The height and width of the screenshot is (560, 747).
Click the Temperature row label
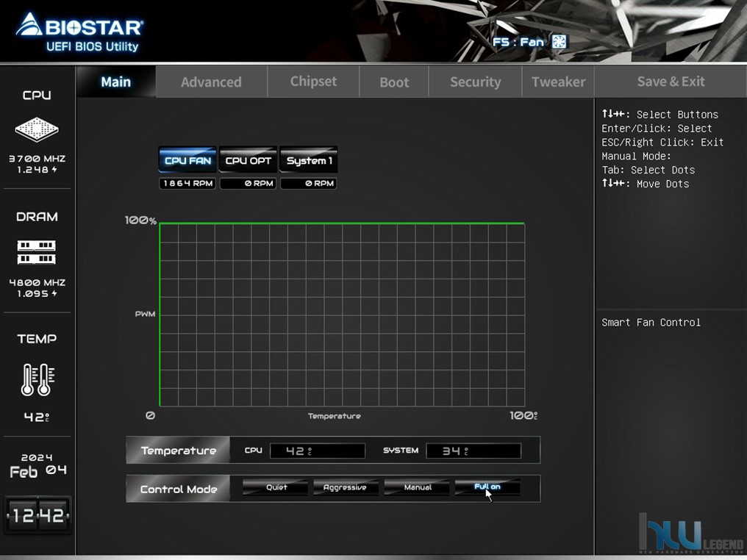178,450
